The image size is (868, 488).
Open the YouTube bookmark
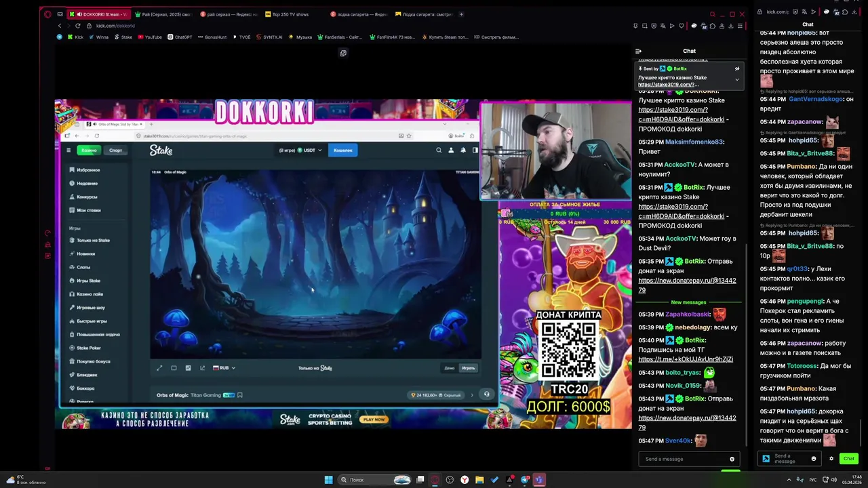[x=149, y=37]
